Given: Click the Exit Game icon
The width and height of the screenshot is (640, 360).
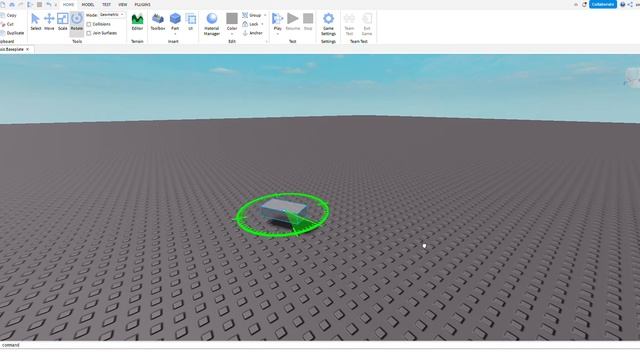Looking at the screenshot, I should tap(367, 24).
